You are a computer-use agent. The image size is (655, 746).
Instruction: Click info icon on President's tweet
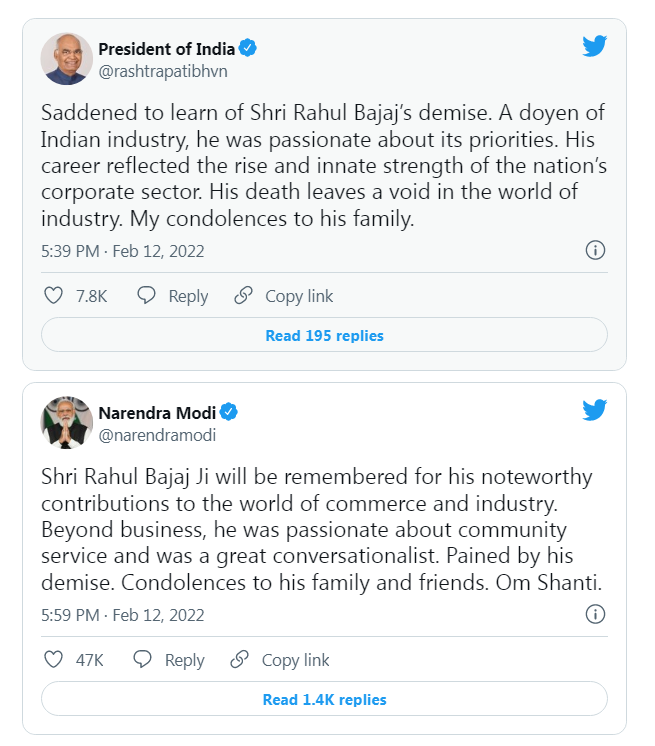594,250
